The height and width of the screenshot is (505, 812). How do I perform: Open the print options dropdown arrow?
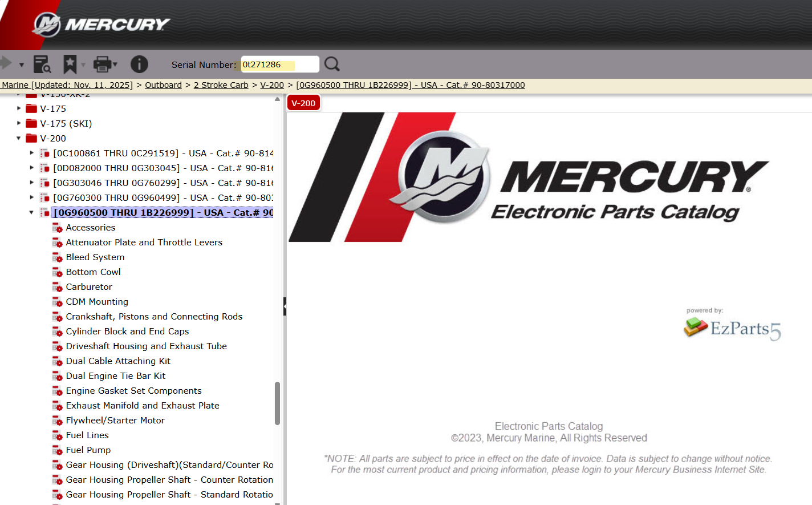click(x=115, y=64)
